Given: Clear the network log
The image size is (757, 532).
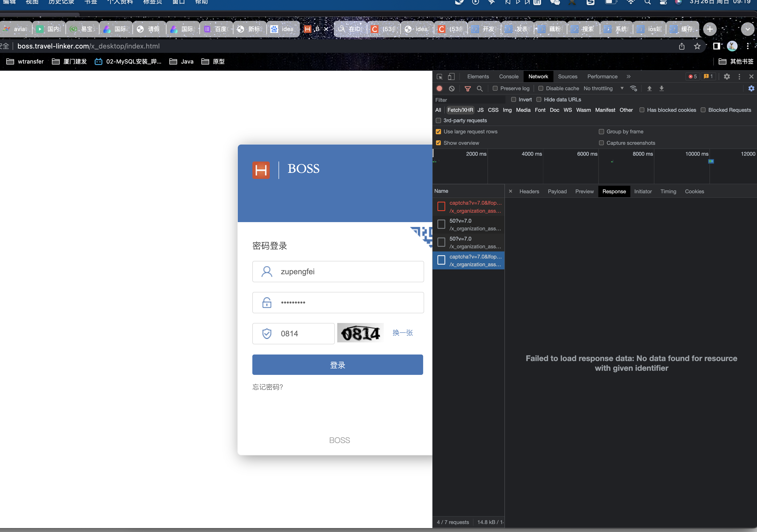Looking at the screenshot, I should 452,88.
